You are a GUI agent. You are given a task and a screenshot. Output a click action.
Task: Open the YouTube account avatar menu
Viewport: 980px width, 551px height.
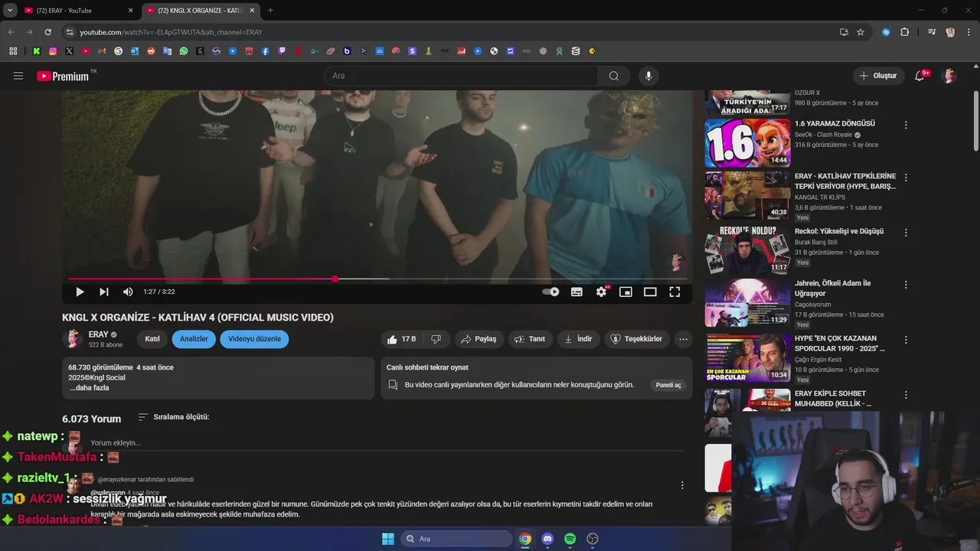point(949,76)
